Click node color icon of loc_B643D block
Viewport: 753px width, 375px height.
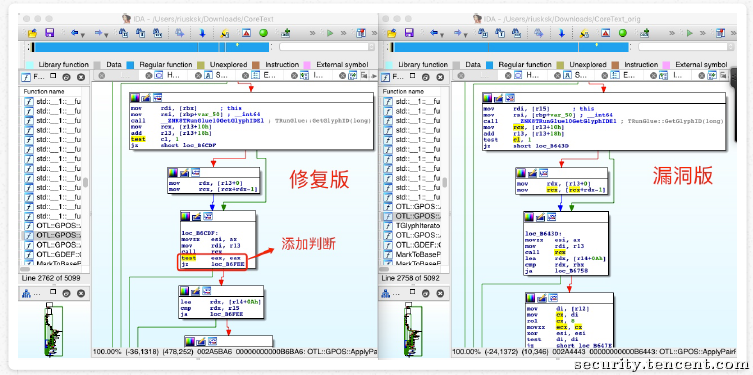click(x=529, y=217)
